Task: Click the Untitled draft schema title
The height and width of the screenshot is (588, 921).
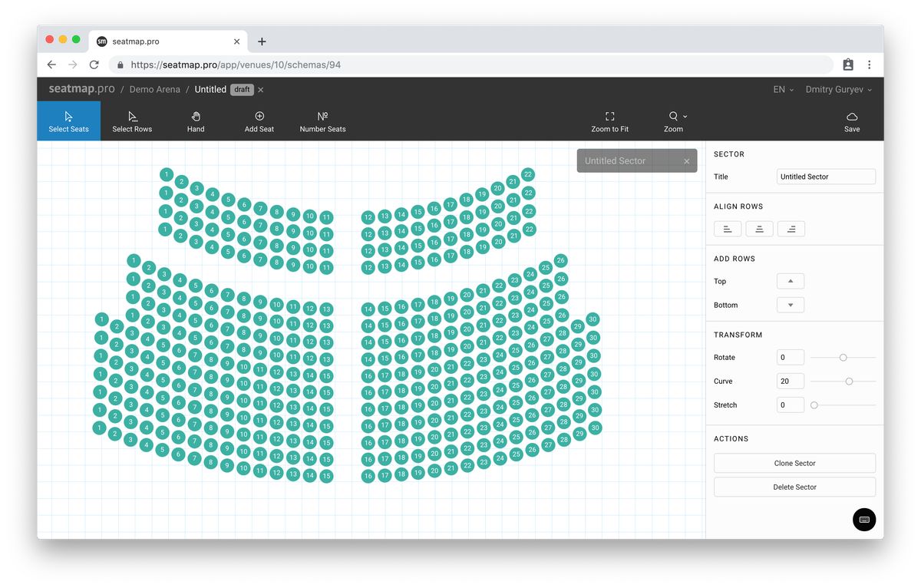Action: [x=210, y=89]
